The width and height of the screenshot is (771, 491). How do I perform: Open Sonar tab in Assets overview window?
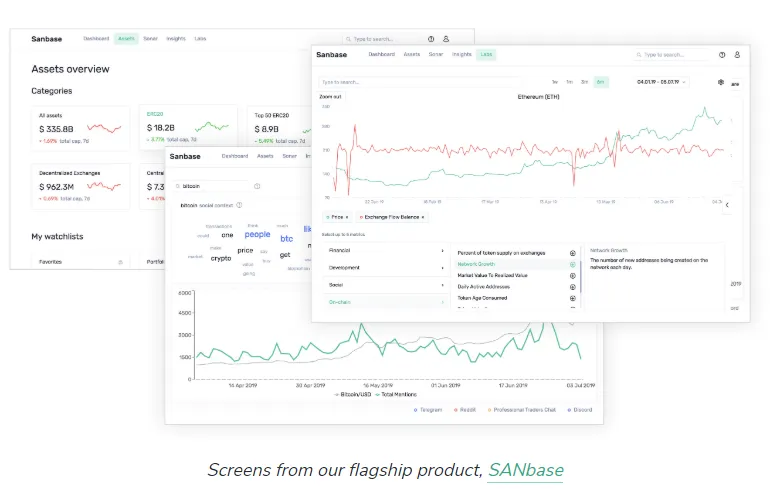click(150, 39)
